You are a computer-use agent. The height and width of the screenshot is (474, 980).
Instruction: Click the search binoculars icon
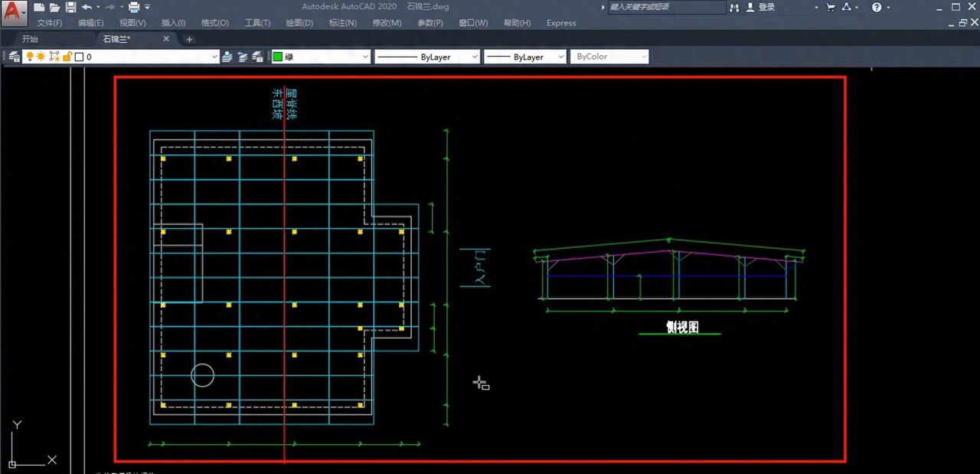point(735,7)
